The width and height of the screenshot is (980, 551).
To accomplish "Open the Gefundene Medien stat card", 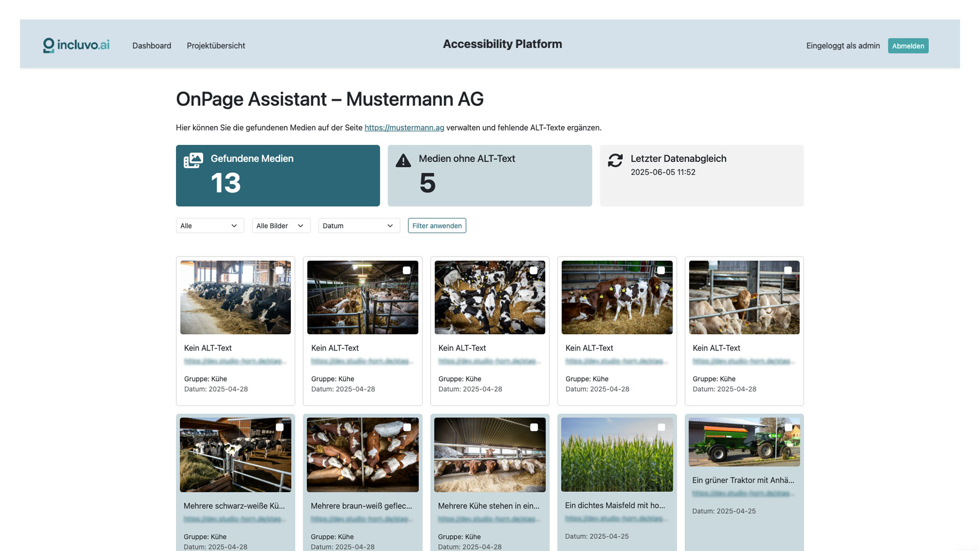I will point(278,175).
